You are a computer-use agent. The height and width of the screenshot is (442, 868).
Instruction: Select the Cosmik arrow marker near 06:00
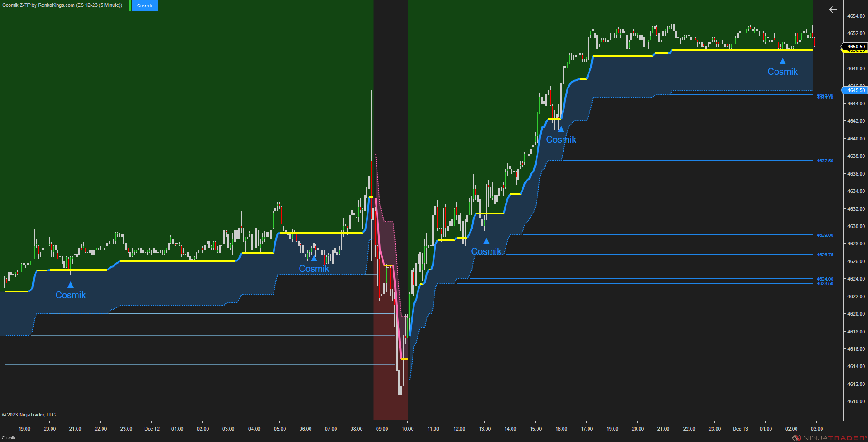click(313, 258)
